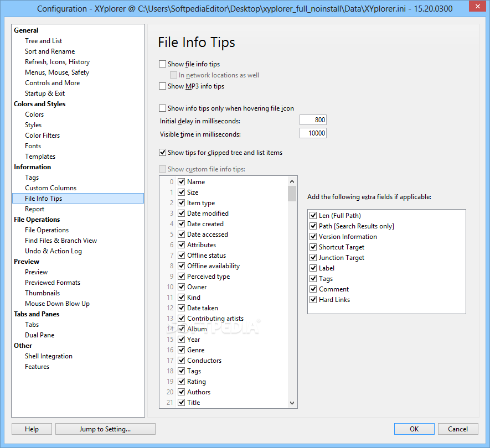Click the Initial delay in milliseconds field

(313, 120)
